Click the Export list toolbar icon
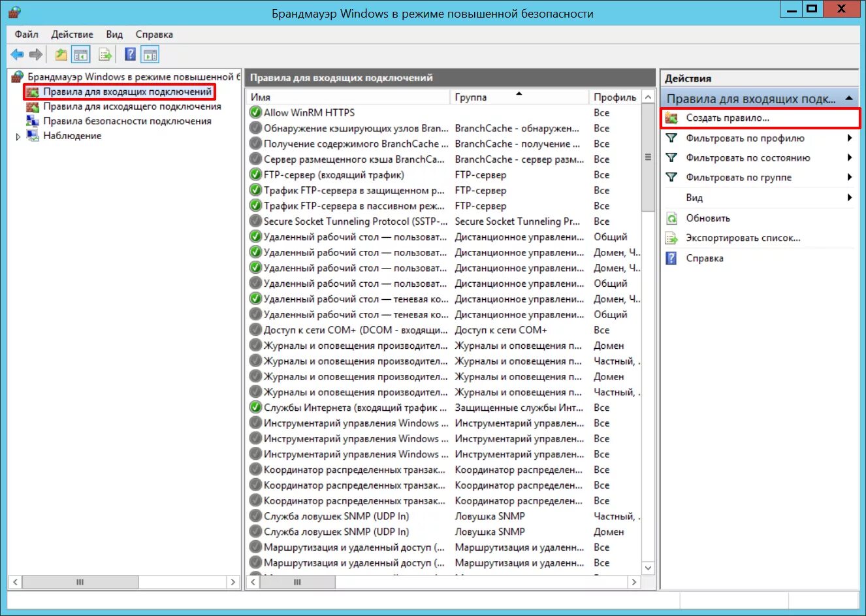 point(105,55)
